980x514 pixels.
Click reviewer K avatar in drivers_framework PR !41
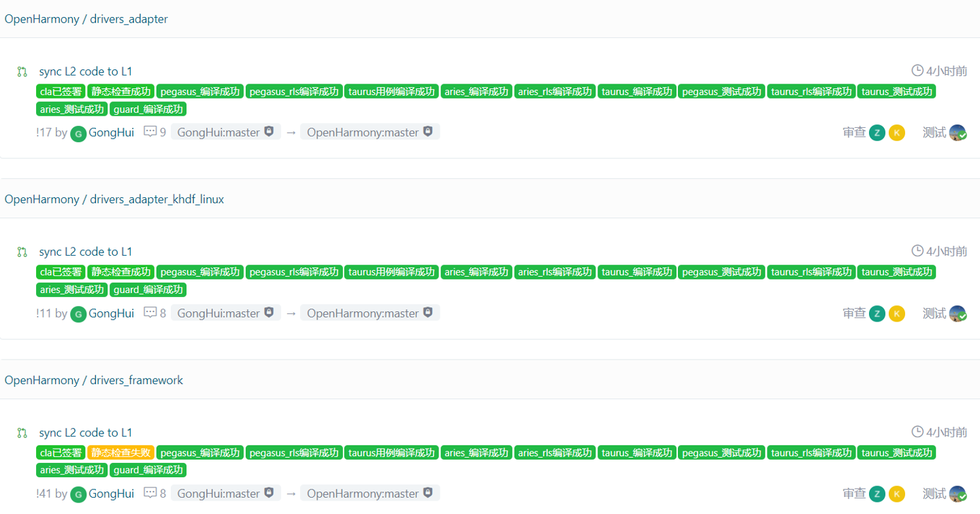[x=897, y=494]
